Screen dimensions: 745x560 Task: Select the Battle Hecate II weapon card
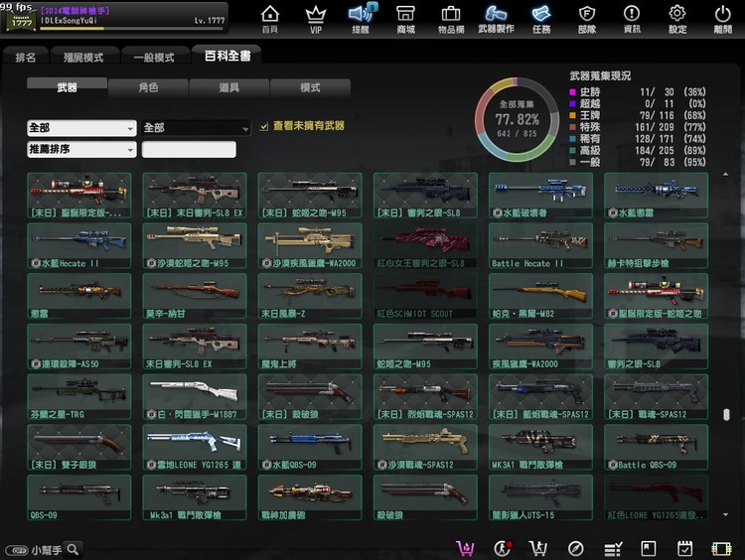pos(540,245)
